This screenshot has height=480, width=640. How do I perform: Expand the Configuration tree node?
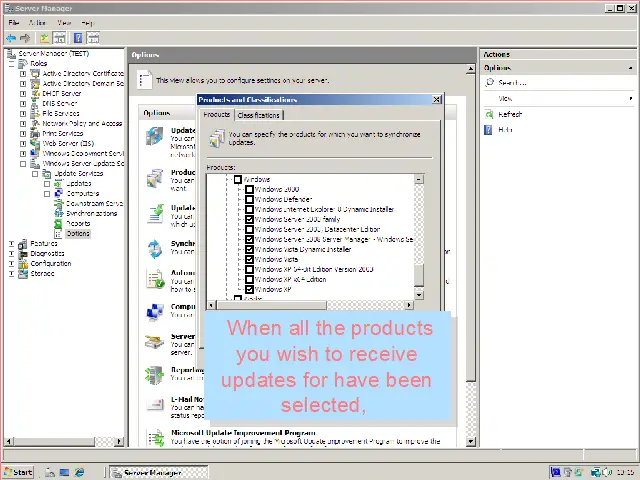tap(11, 264)
